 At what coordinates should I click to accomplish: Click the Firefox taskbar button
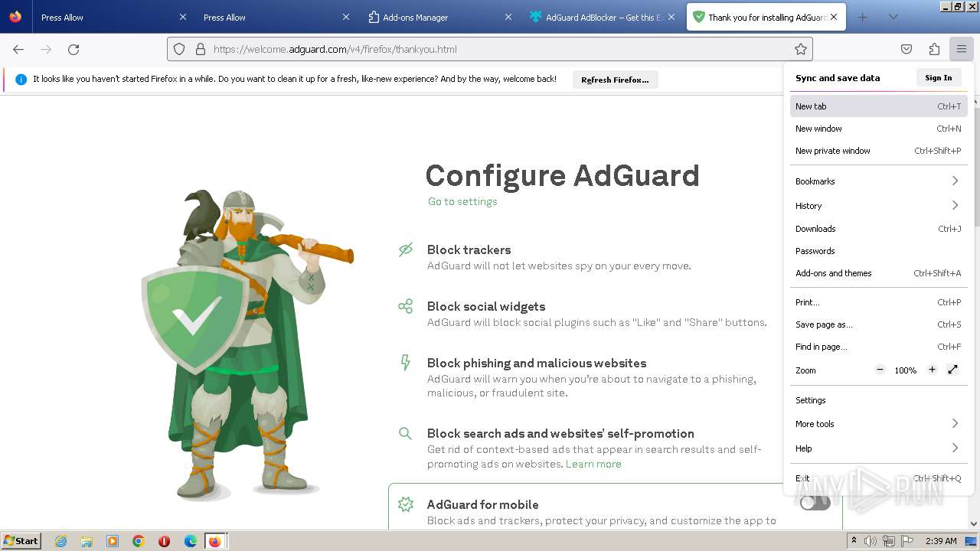tap(215, 541)
